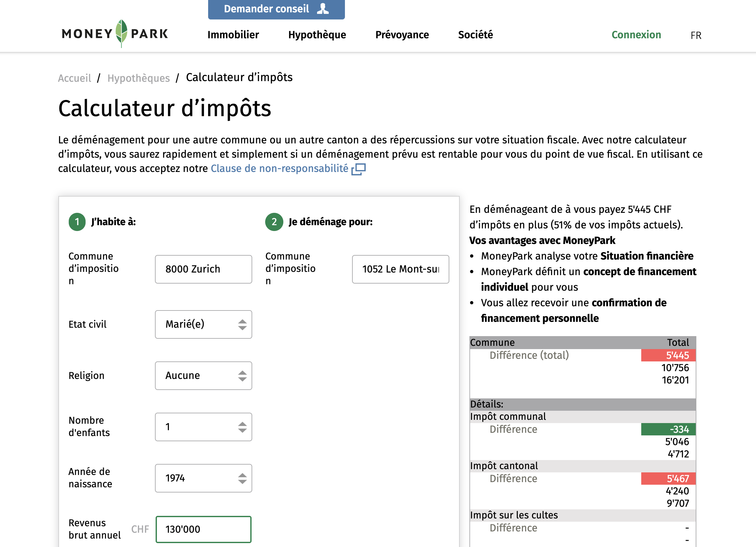
Task: Click the green step 2 circle
Action: pos(274,222)
